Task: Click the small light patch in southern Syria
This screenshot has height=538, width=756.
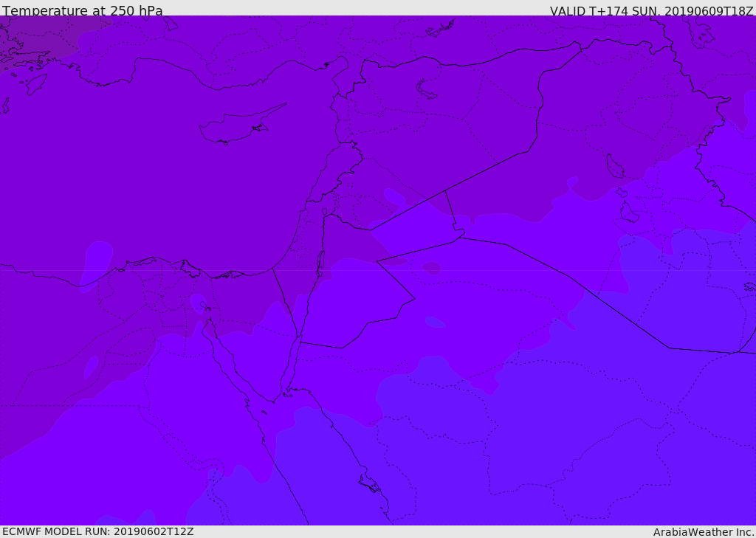Action: (394, 197)
